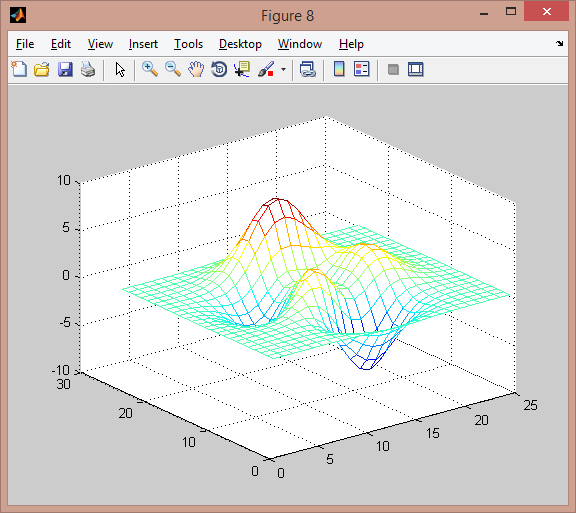Image resolution: width=576 pixels, height=513 pixels.
Task: Click Show Plot Tools and Dock icon
Action: click(415, 69)
